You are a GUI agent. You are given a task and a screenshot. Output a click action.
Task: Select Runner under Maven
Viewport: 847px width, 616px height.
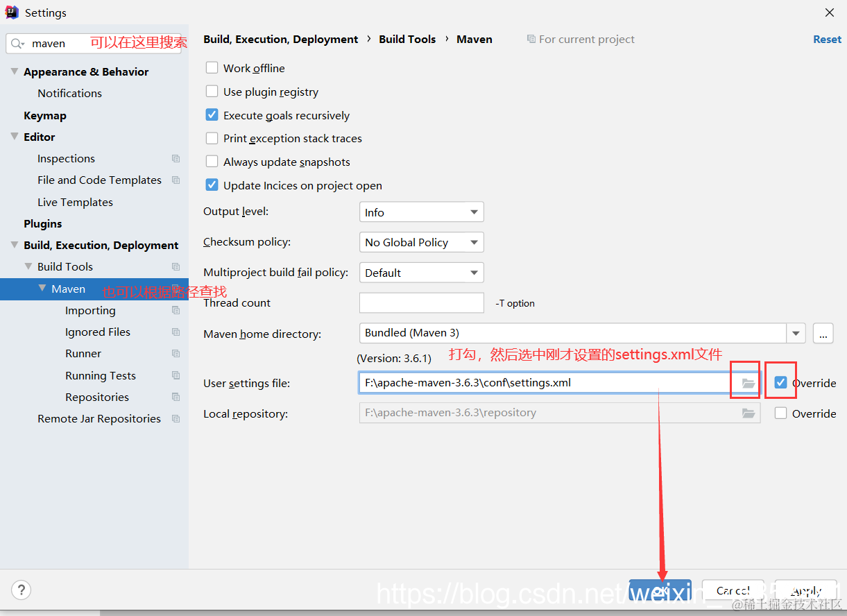pos(83,353)
